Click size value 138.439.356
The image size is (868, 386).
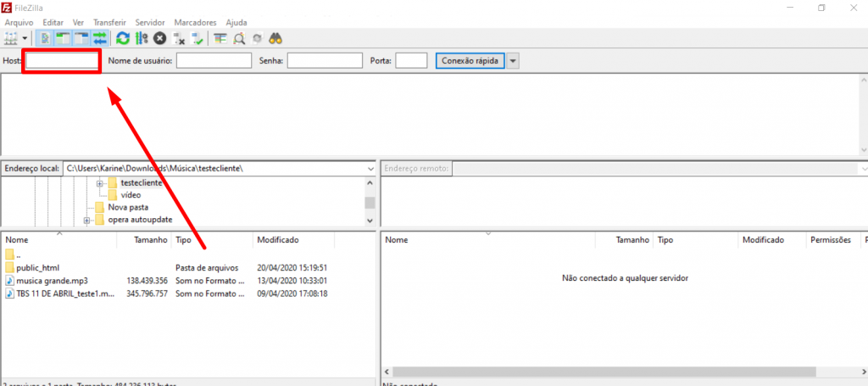tap(147, 281)
